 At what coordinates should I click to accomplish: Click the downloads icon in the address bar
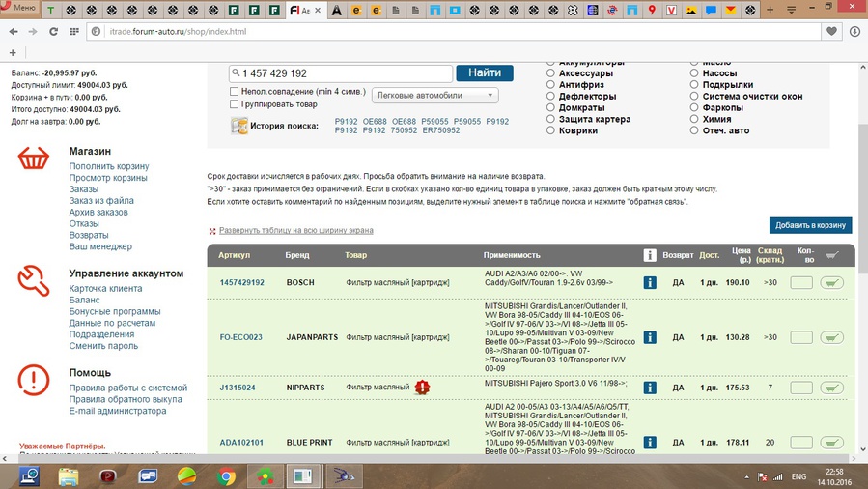[x=854, y=32]
